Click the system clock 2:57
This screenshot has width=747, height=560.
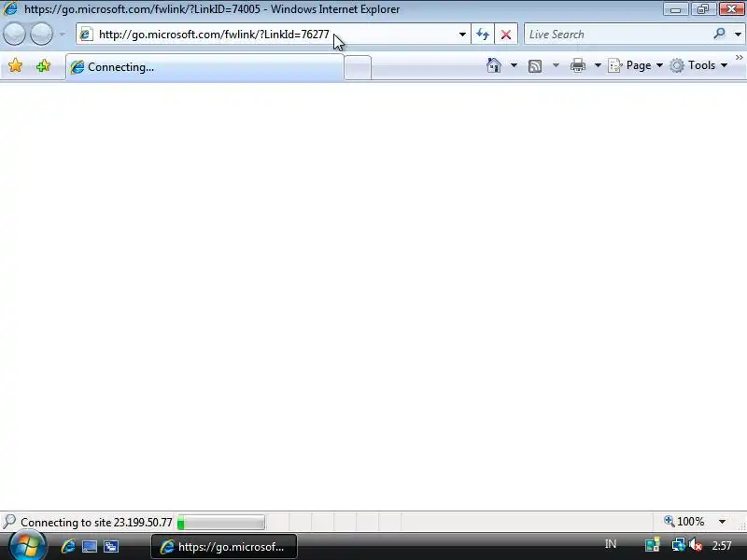(722, 546)
